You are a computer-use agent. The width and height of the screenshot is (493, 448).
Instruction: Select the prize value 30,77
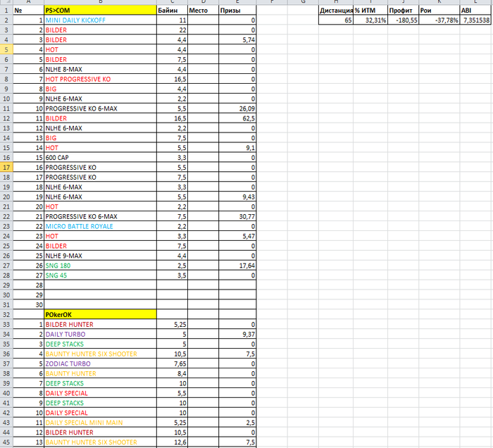[x=237, y=216]
